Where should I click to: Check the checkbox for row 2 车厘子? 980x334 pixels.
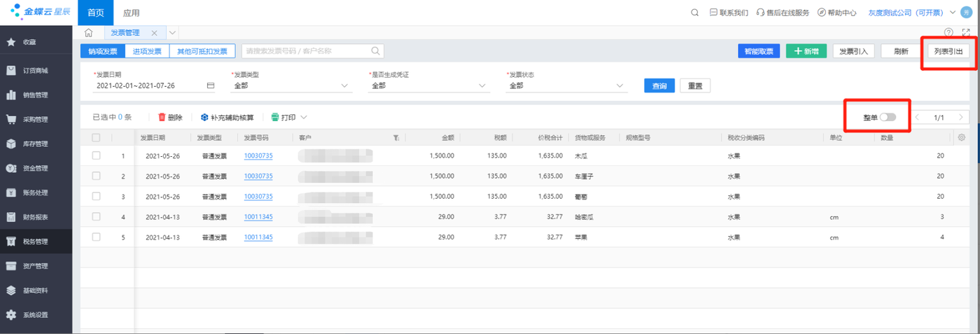96,176
